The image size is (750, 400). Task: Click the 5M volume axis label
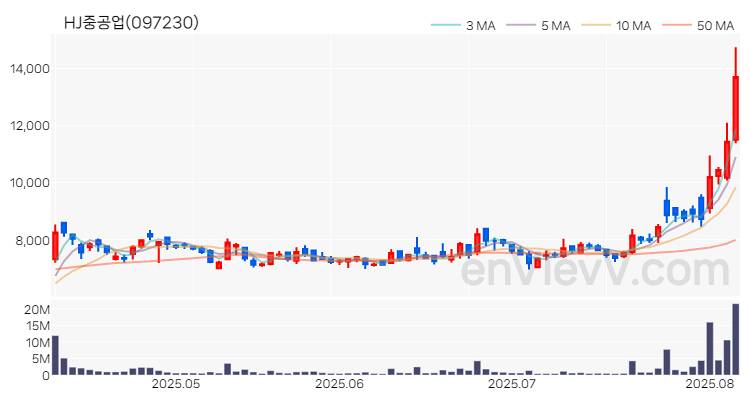[x=40, y=359]
